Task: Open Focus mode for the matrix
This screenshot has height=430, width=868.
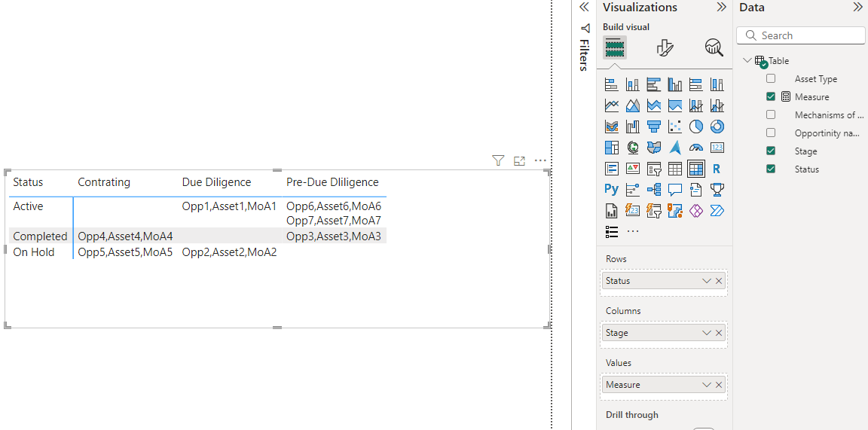Action: [519, 161]
